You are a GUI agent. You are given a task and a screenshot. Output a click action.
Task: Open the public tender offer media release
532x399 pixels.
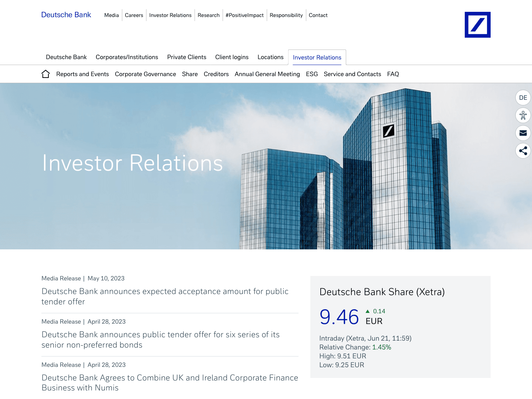[x=165, y=296]
